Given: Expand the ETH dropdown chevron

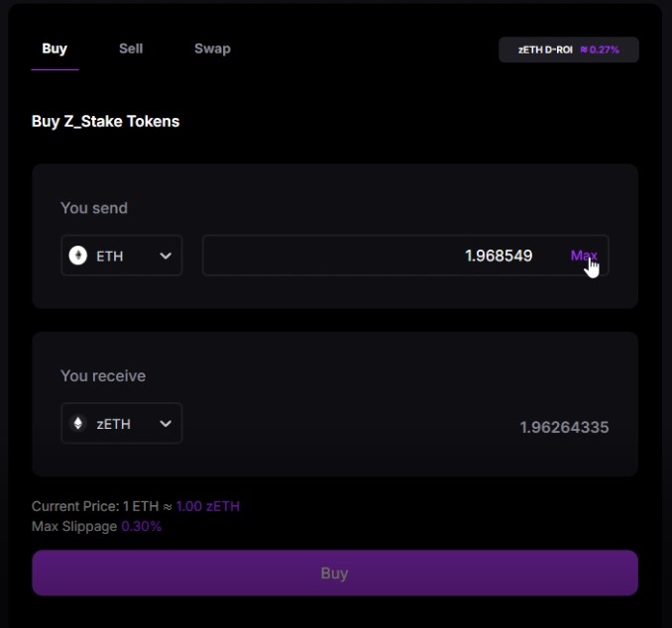Looking at the screenshot, I should (x=166, y=256).
